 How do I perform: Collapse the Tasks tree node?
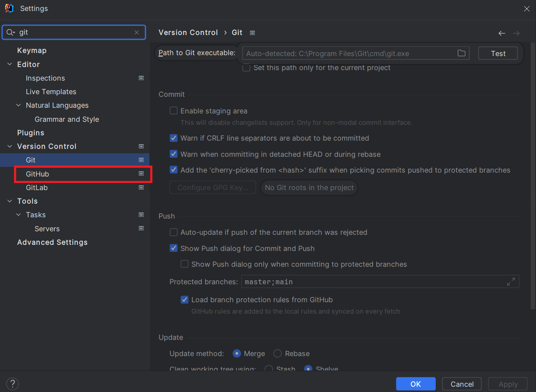(18, 215)
